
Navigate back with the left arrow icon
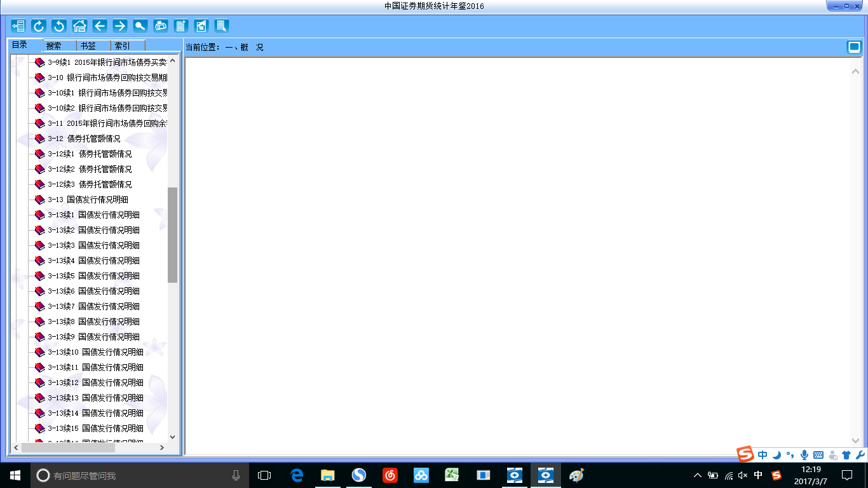point(100,26)
